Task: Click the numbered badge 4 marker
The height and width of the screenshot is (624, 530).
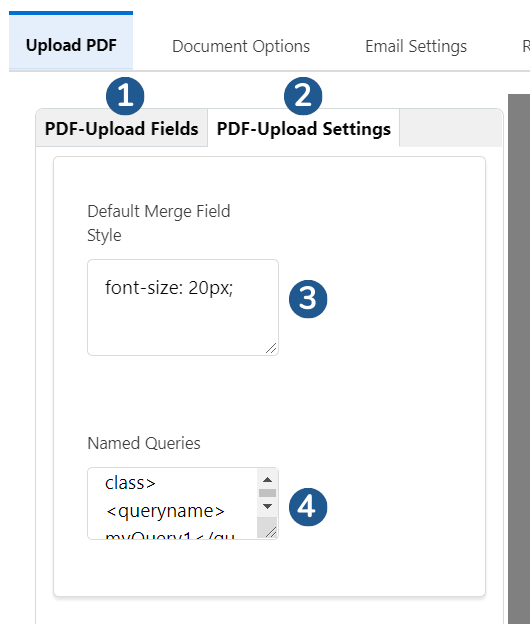Action: (308, 507)
